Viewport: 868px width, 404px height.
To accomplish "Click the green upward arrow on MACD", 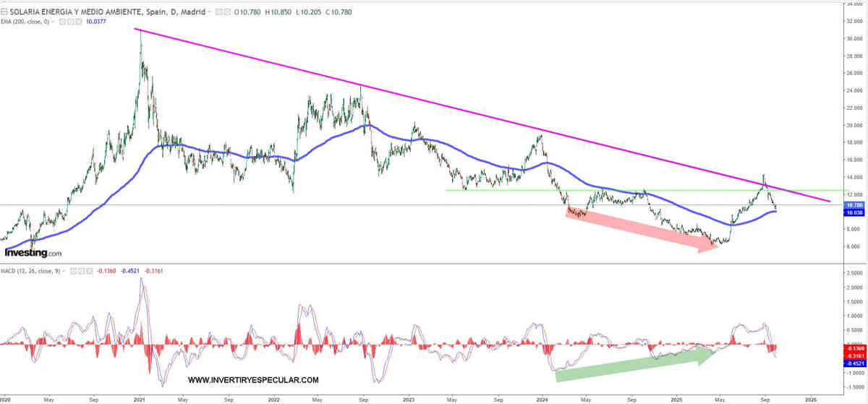I will 629,363.
